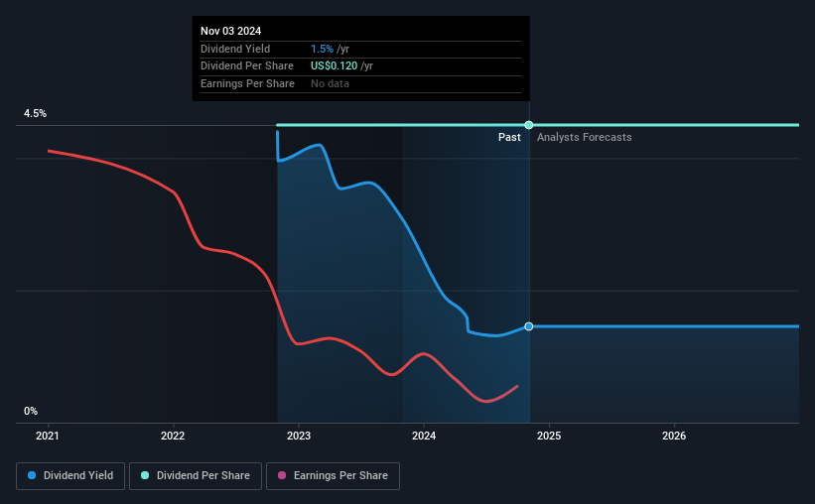Click the blue Dividend Yield legend dot

tap(32, 475)
